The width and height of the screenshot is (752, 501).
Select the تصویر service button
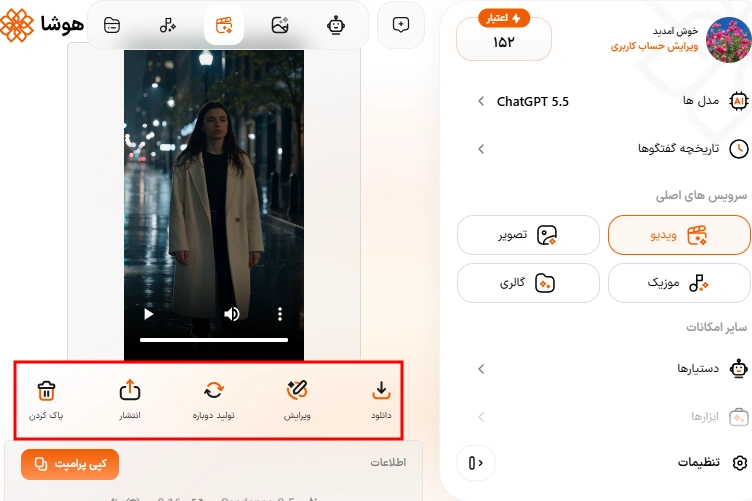pos(528,235)
